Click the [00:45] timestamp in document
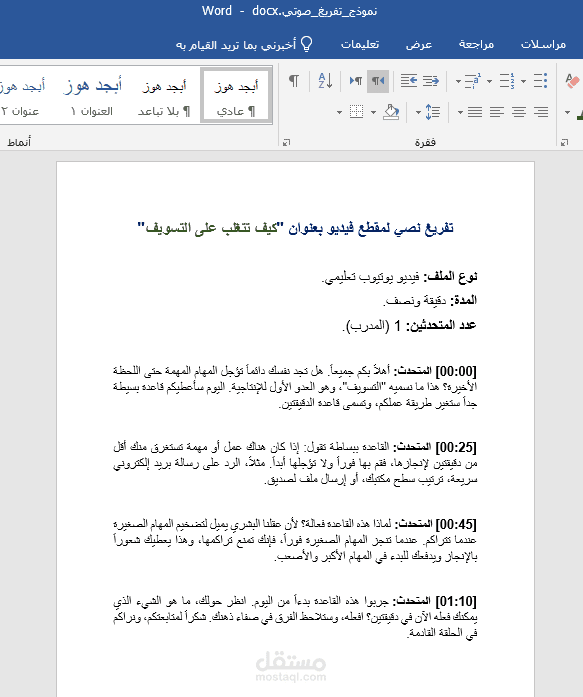Image resolution: width=583 pixels, height=697 pixels. pyautogui.click(x=456, y=525)
